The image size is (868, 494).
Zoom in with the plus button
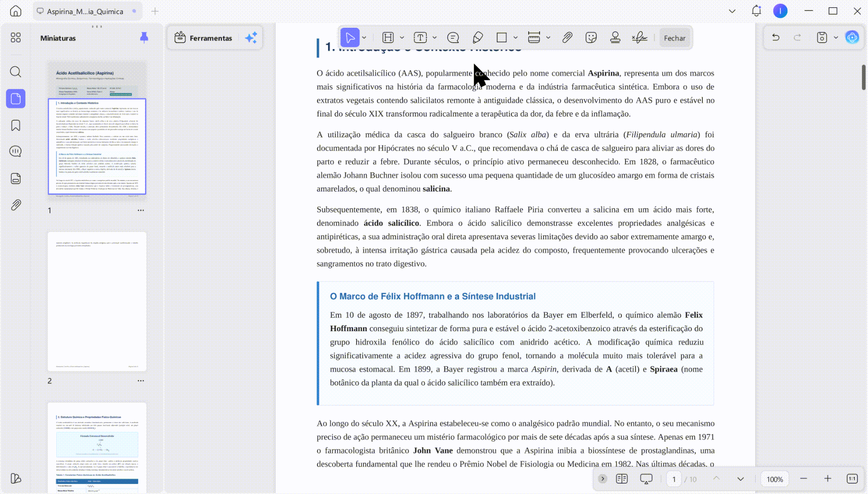pyautogui.click(x=828, y=479)
